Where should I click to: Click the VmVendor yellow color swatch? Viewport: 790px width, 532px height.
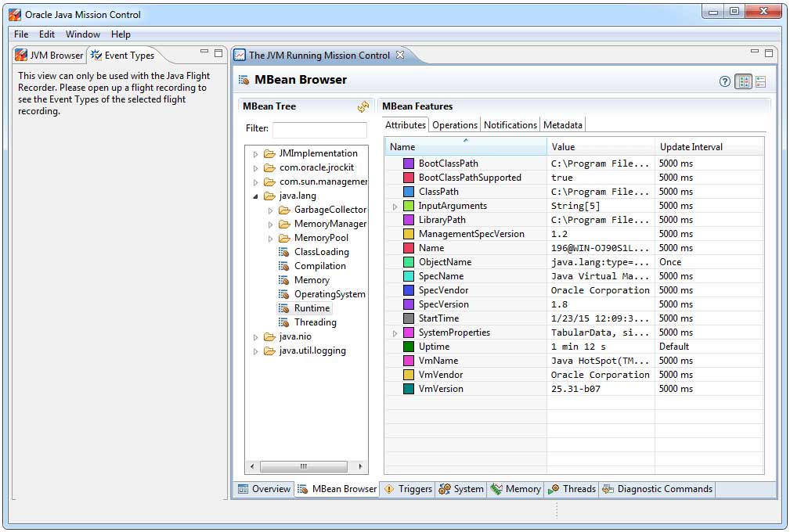coord(409,375)
